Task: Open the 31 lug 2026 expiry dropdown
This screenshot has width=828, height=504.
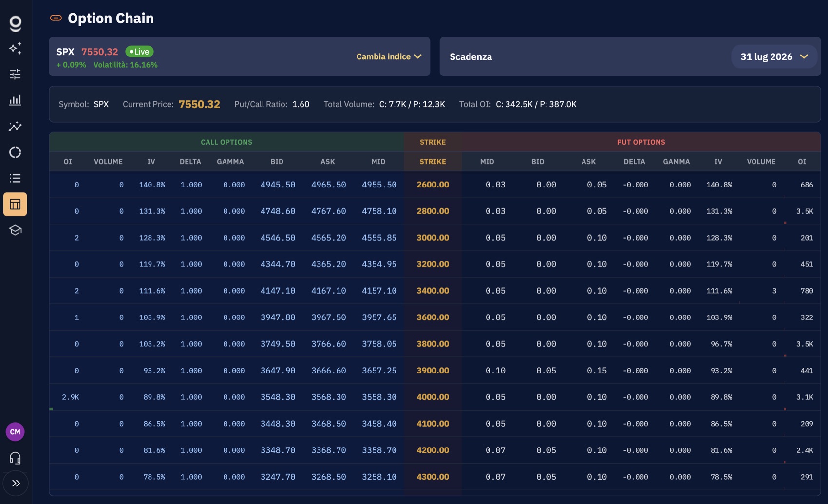Action: (x=774, y=56)
